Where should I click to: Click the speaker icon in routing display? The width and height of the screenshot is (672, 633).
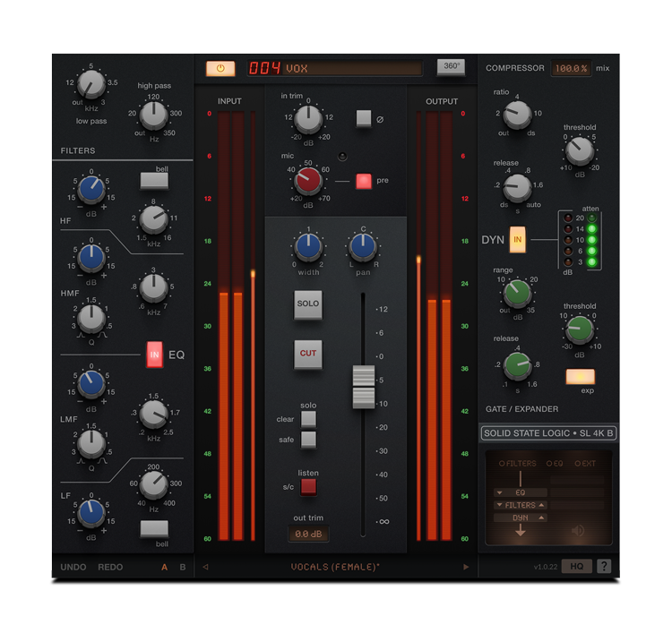[579, 529]
